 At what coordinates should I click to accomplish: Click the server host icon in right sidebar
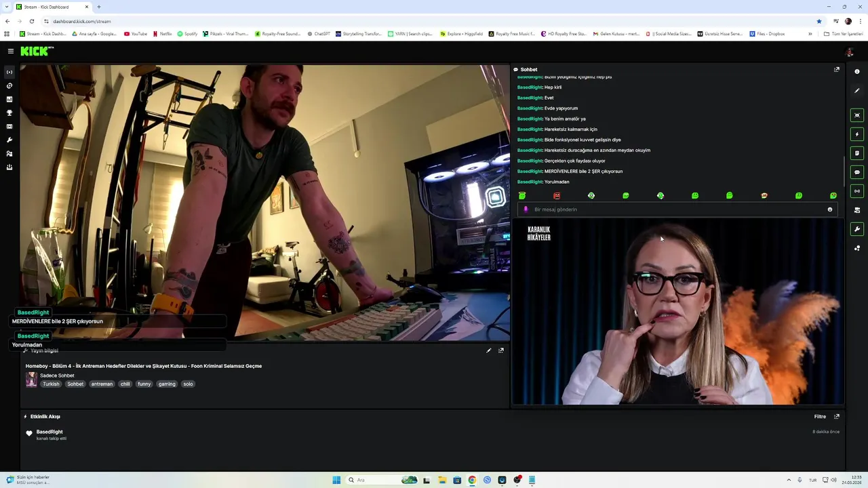pyautogui.click(x=857, y=210)
